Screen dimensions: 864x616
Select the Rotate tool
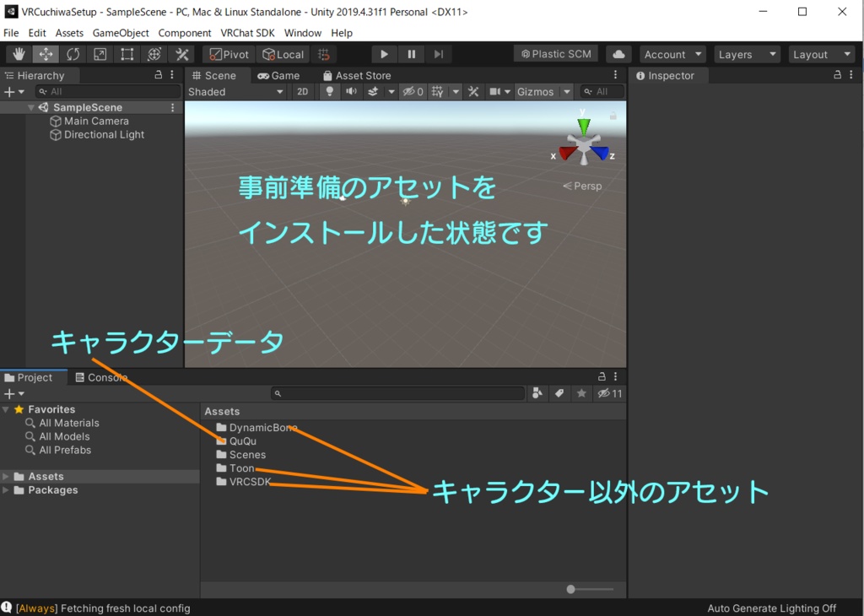pyautogui.click(x=73, y=53)
